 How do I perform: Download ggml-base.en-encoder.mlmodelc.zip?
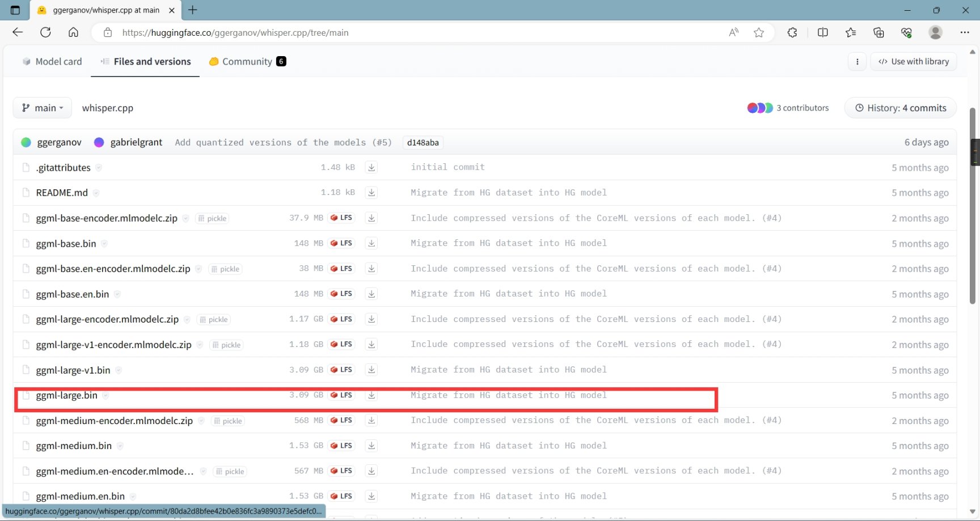coord(371,269)
